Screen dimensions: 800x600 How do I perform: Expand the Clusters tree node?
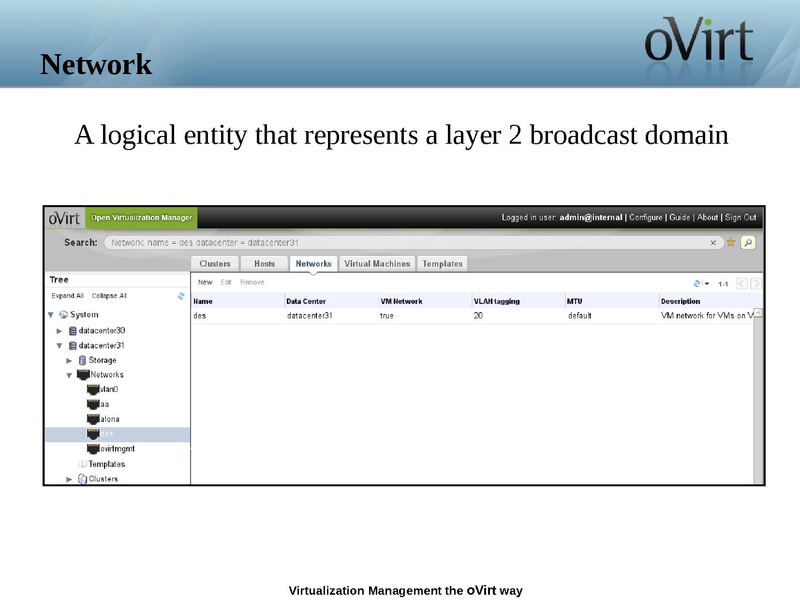coord(69,479)
